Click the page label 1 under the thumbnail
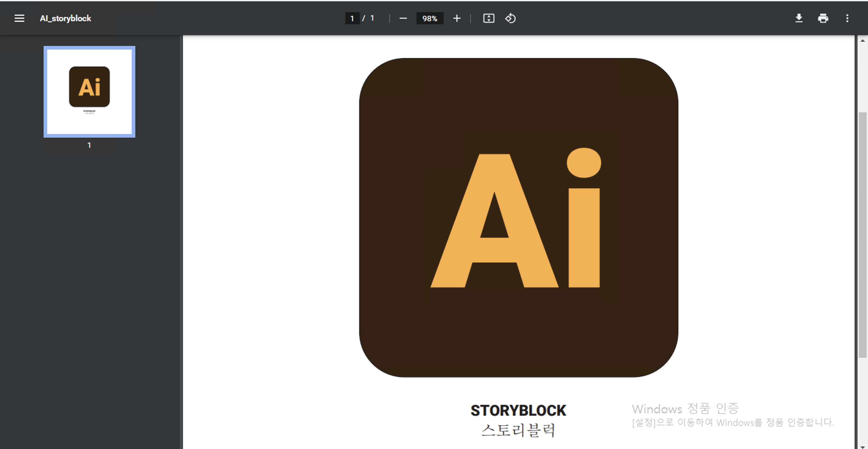Image resolution: width=868 pixels, height=449 pixels. [89, 145]
